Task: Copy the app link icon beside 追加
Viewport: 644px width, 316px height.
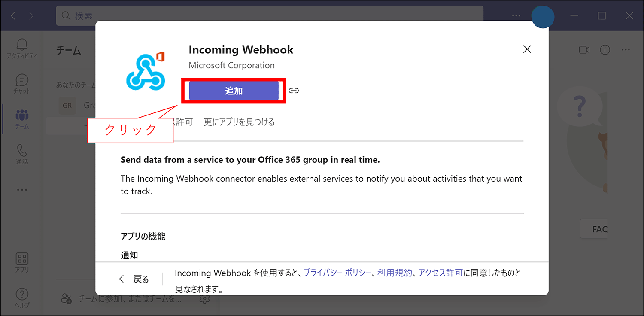Action: coord(294,91)
